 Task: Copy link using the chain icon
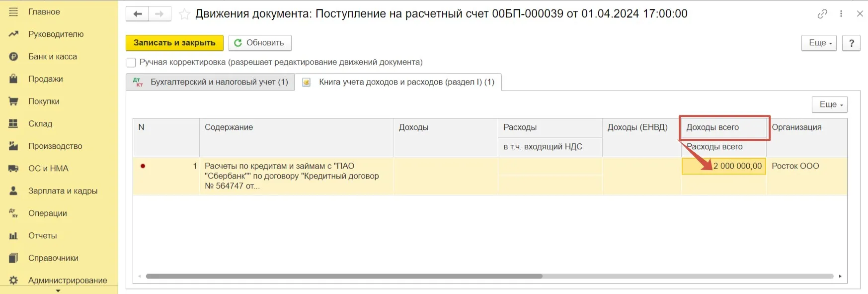822,14
